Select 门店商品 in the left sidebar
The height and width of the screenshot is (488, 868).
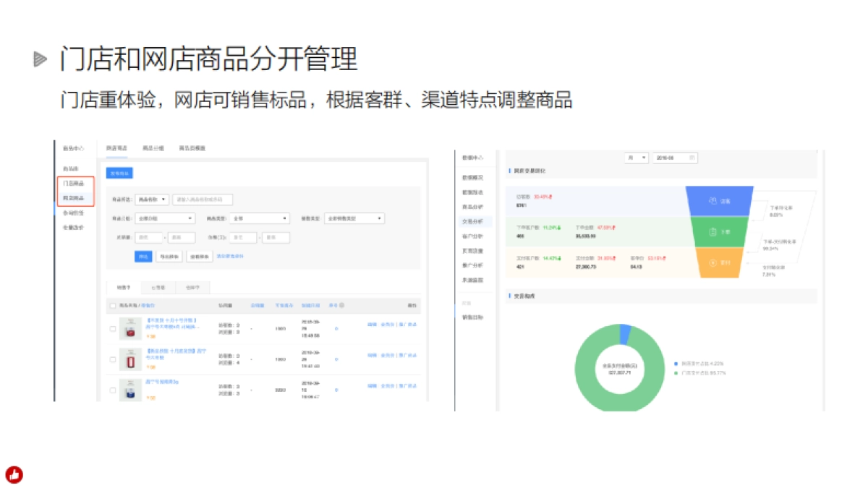point(73,184)
